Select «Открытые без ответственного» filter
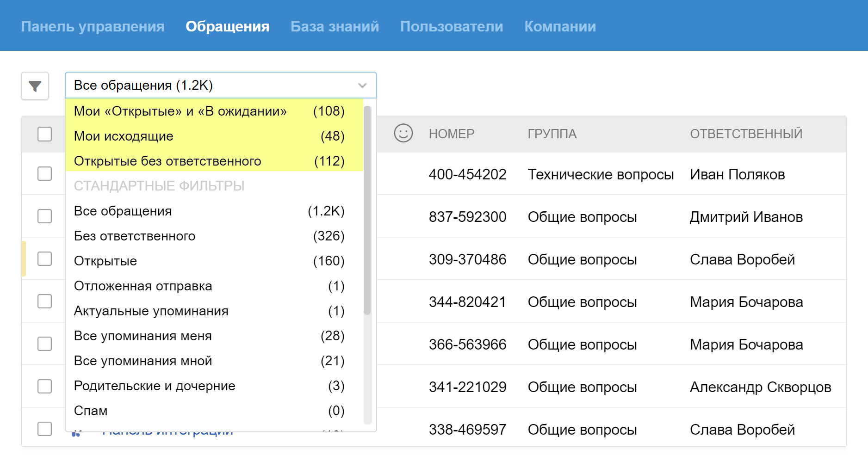This screenshot has height=467, width=868. point(214,161)
